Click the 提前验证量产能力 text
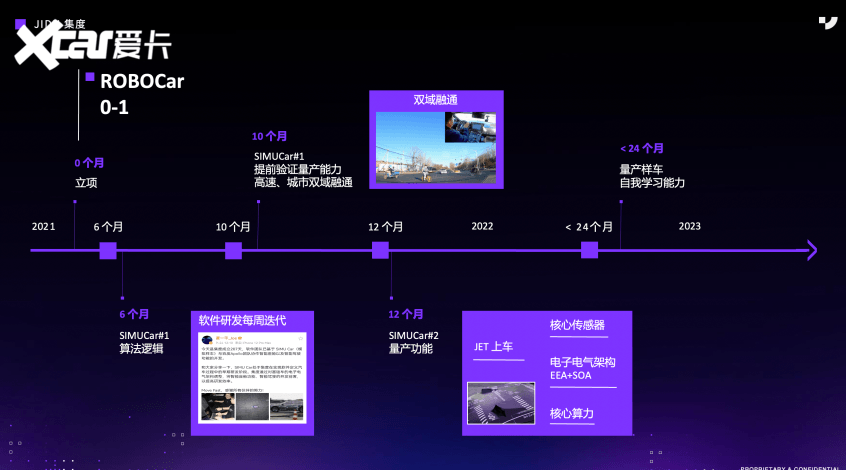Viewport: 846px width, 470px height. click(x=297, y=169)
